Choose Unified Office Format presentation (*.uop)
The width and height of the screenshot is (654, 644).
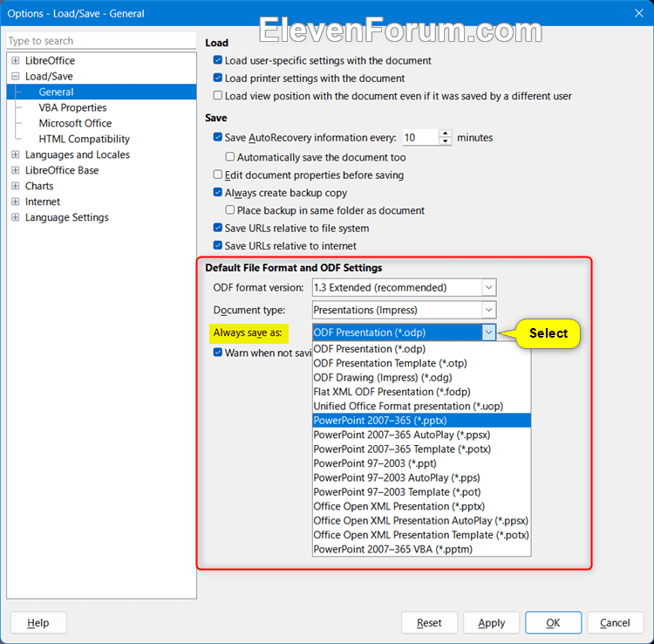click(422, 406)
